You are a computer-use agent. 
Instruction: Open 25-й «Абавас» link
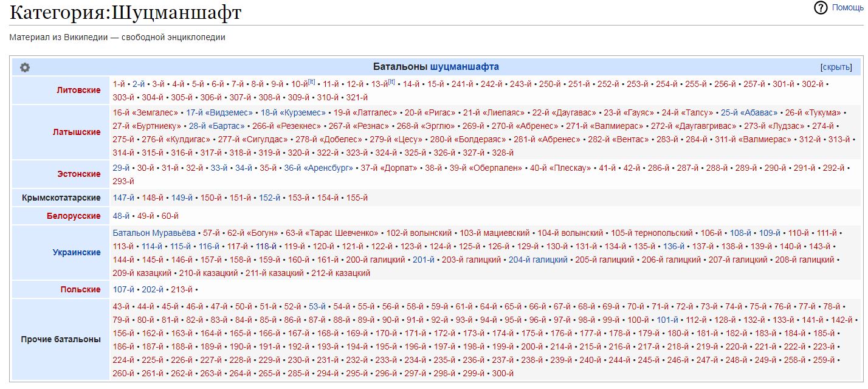[x=749, y=112]
